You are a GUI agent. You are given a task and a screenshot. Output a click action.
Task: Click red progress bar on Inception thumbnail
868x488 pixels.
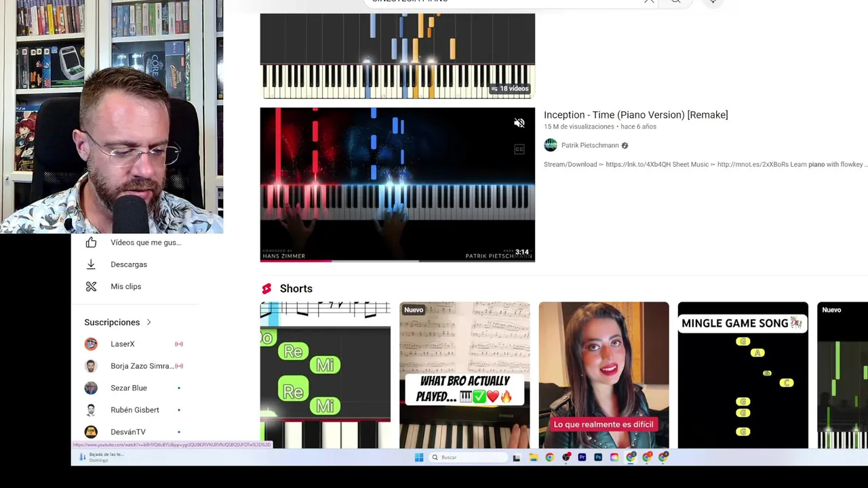click(x=296, y=260)
